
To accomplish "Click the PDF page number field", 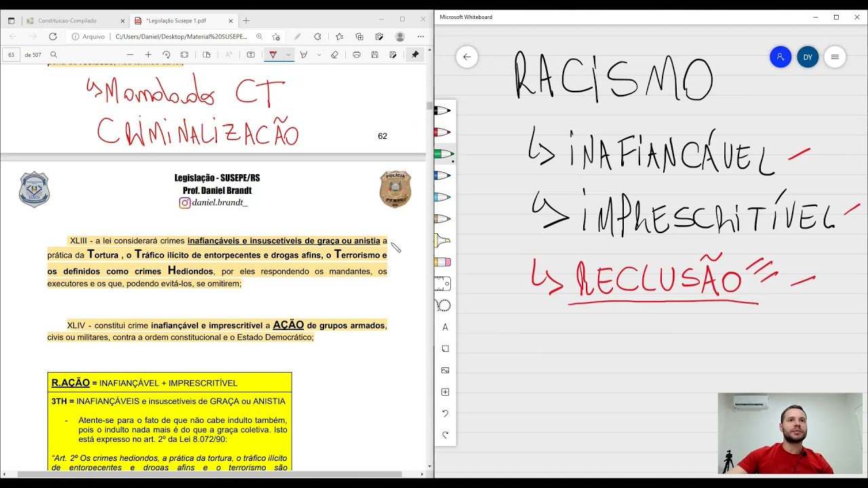I will 12,55.
